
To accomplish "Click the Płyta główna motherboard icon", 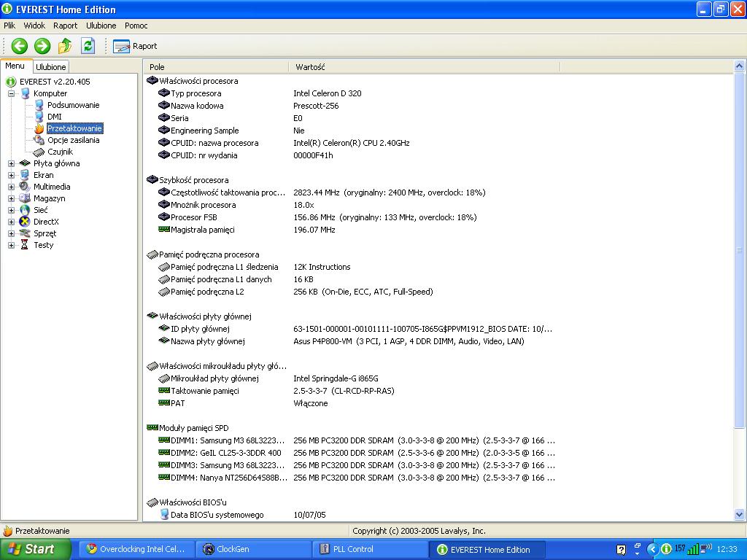I will coord(25,163).
